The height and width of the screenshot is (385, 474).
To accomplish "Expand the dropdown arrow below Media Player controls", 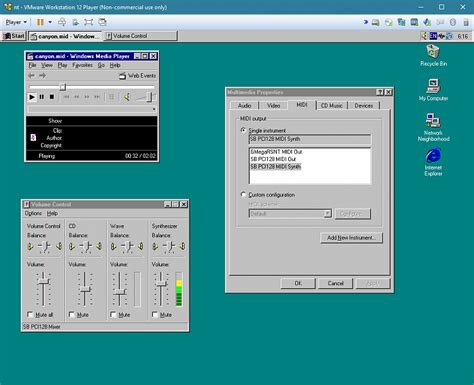I will coord(154,109).
